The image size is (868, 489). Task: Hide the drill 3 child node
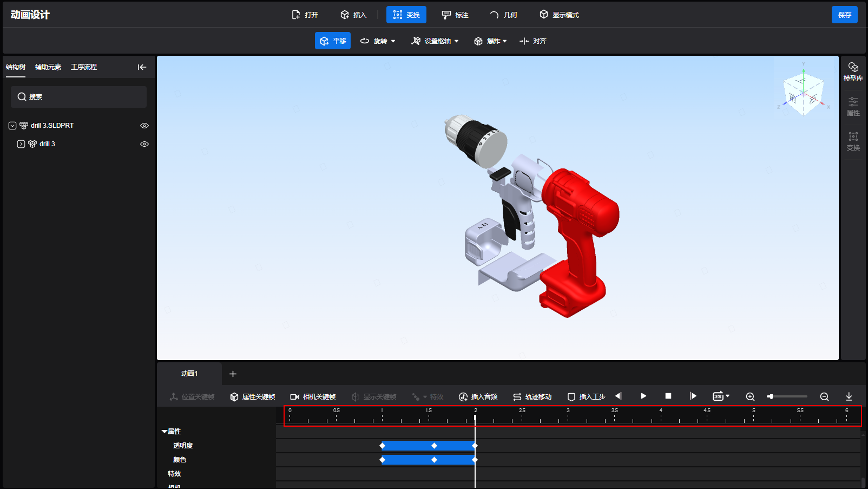144,144
